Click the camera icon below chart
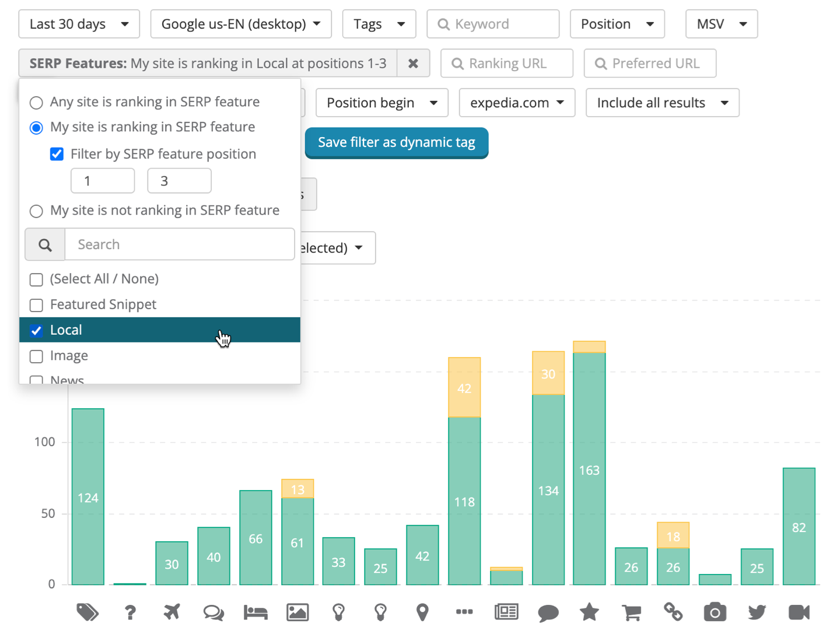This screenshot has height=630, width=840. tap(715, 612)
